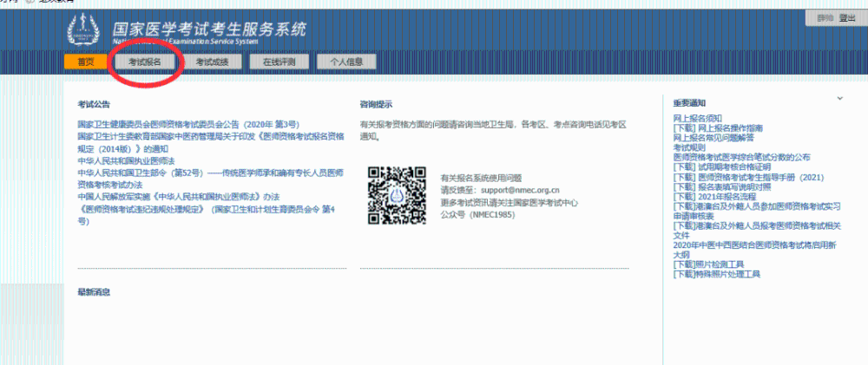The width and height of the screenshot is (868, 365).
Task: Click the 登出 logout button
Action: point(846,17)
